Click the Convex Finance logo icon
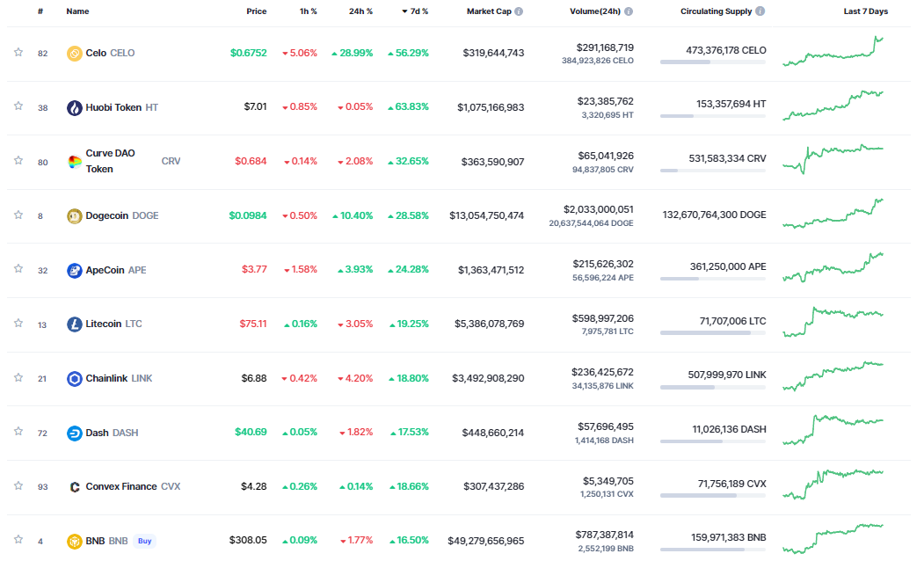924x561 pixels. pyautogui.click(x=74, y=487)
